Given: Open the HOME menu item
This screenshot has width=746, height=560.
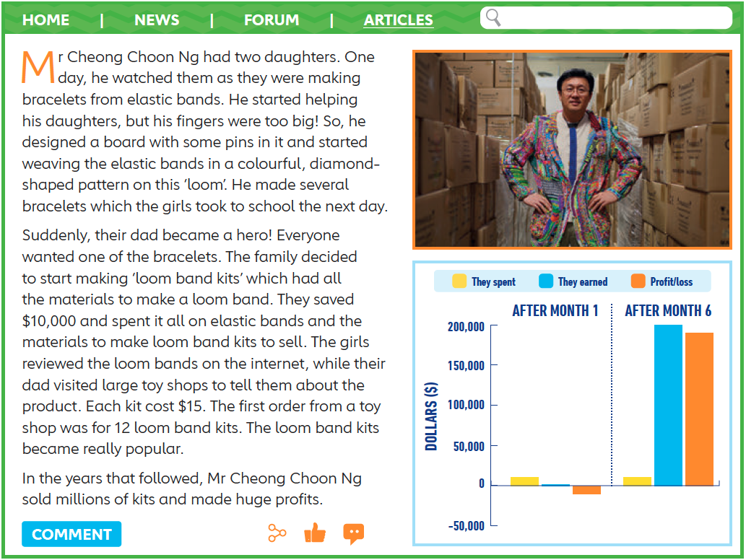Looking at the screenshot, I should tap(46, 20).
